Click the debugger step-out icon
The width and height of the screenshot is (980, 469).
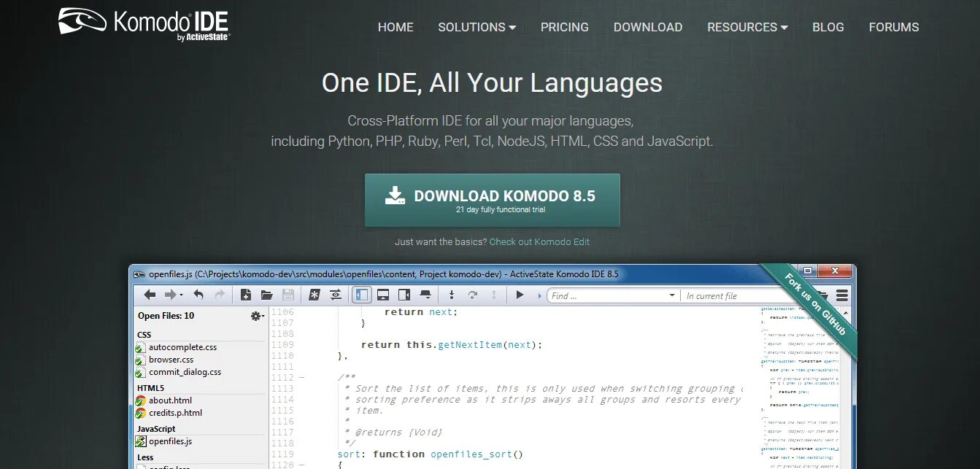click(x=494, y=295)
